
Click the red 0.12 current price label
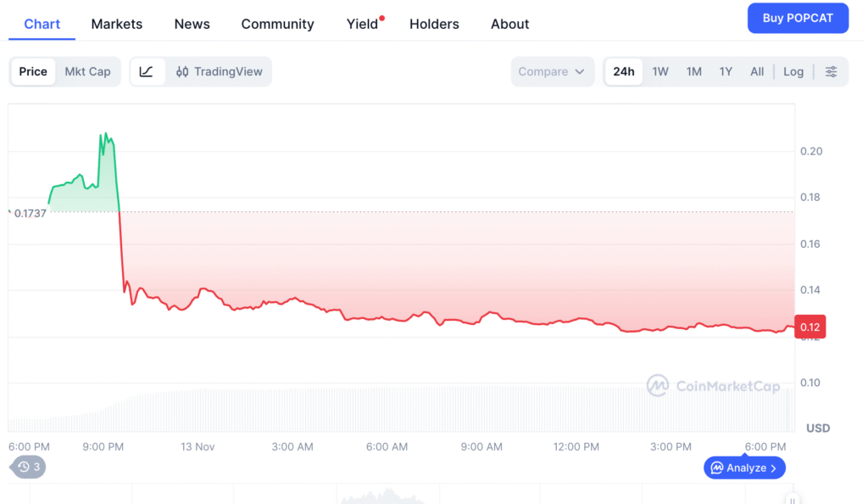point(810,328)
